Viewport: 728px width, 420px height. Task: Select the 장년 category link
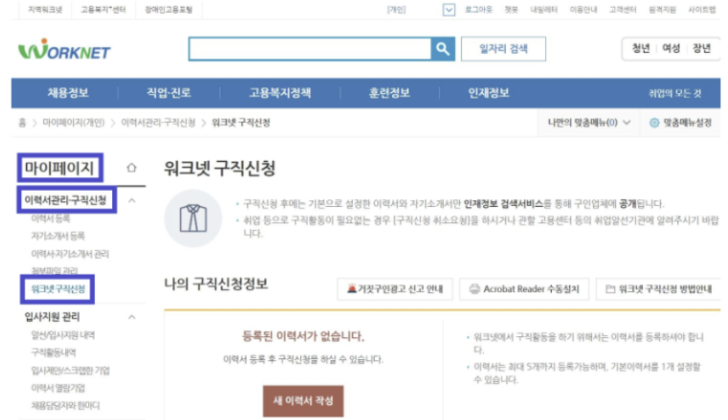click(x=702, y=48)
